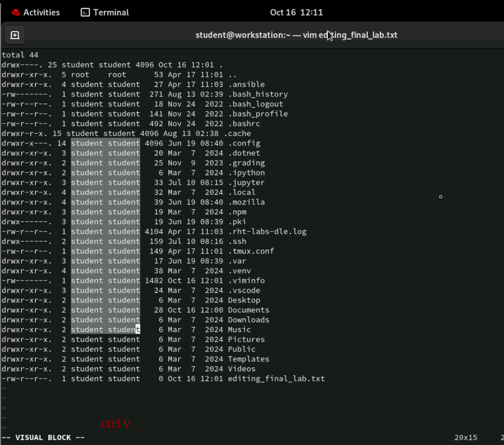Open a new terminal tab

pyautogui.click(x=15, y=35)
